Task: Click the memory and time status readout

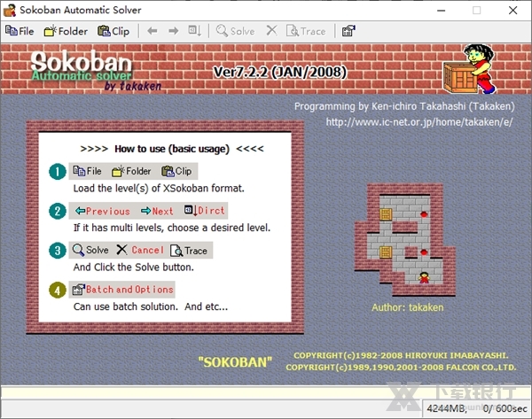Action: coord(476,408)
